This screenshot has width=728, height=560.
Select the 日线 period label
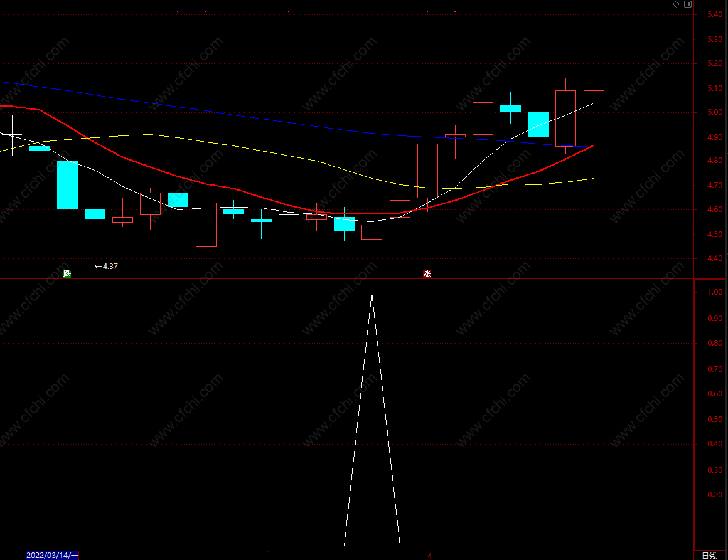(709, 556)
